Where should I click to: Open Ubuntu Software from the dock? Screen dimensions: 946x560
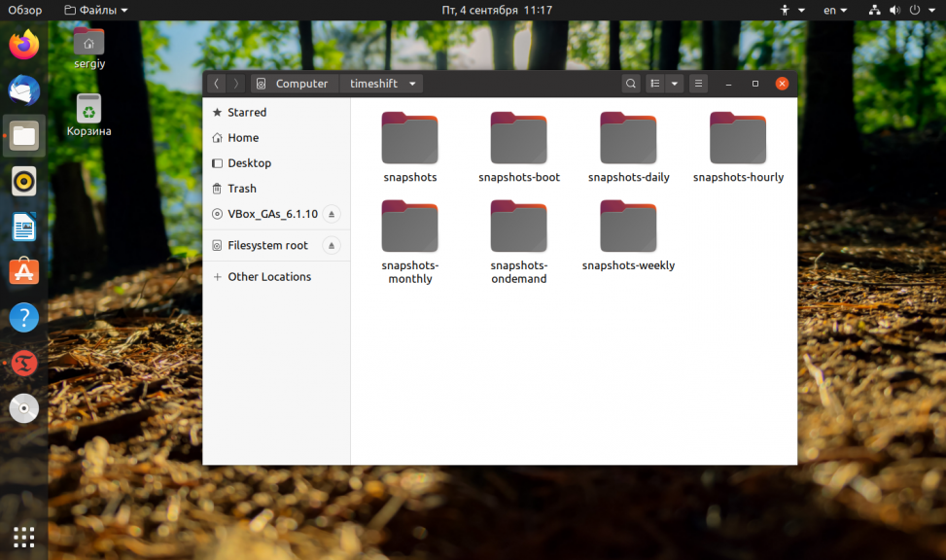[x=24, y=272]
